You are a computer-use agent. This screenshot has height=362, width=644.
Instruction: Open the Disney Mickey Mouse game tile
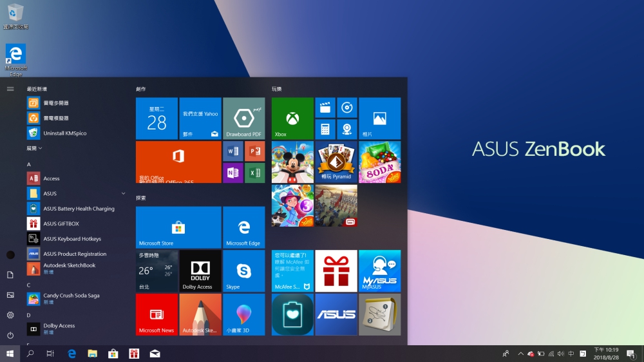point(292,162)
